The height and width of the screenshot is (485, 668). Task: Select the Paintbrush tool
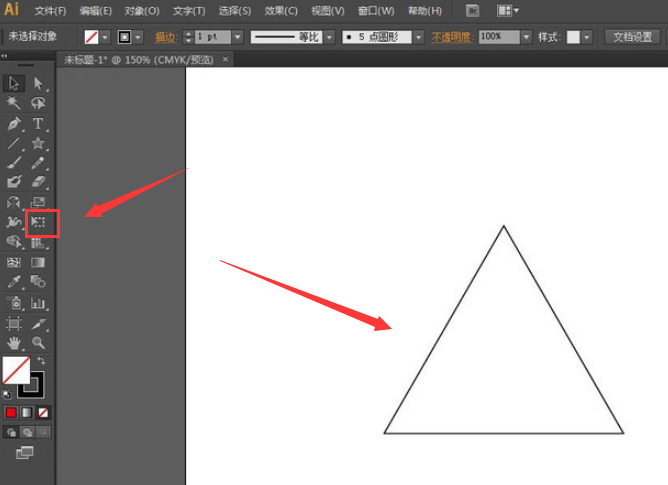(14, 163)
